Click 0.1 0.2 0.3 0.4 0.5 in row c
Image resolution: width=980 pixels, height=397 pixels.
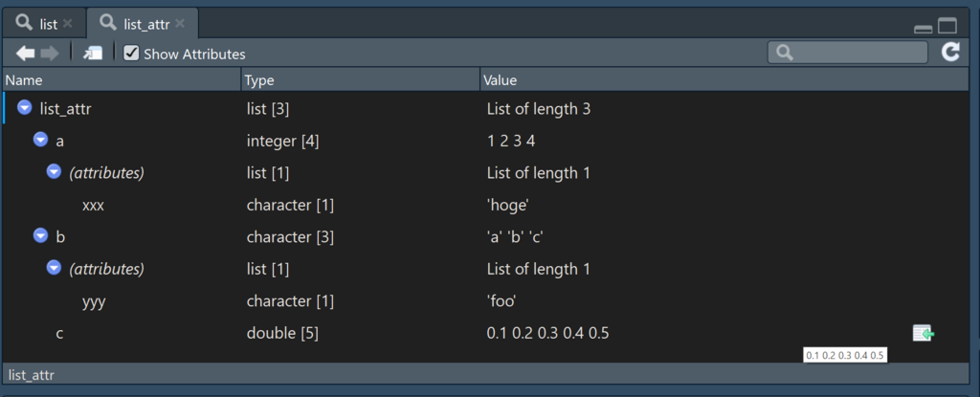click(x=547, y=334)
